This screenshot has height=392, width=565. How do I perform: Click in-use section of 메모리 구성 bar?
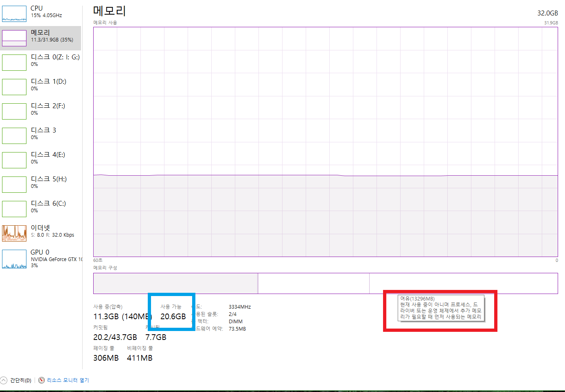(175, 283)
